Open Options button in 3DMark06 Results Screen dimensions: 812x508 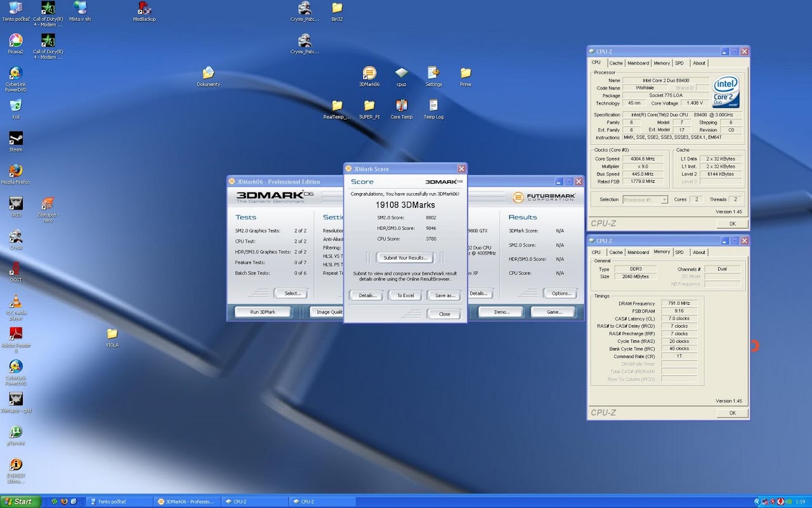561,293
